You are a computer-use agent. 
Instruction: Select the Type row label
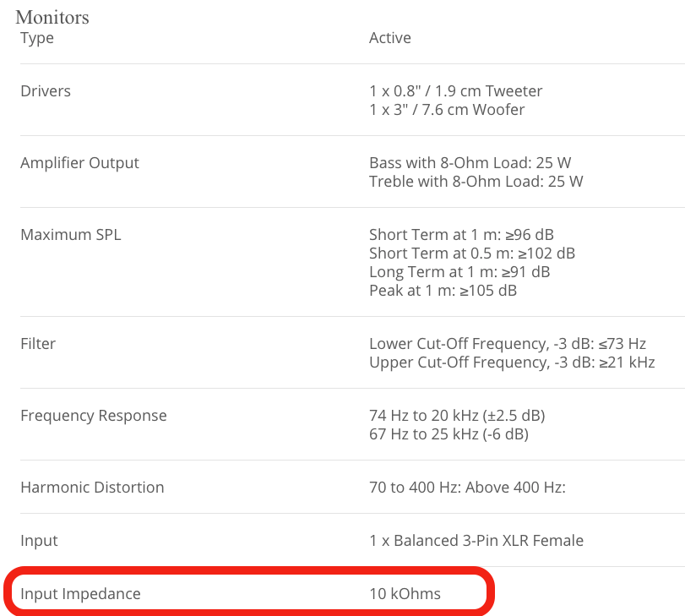pyautogui.click(x=37, y=38)
